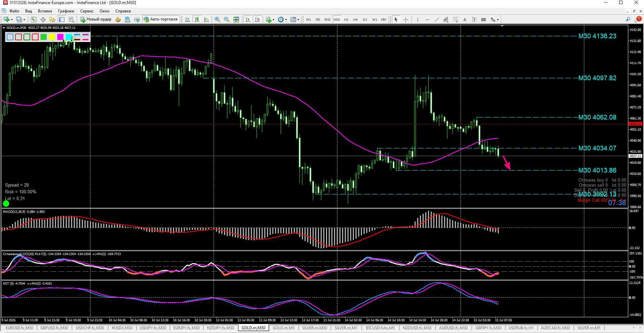Show the Navigator panel

click(52, 19)
